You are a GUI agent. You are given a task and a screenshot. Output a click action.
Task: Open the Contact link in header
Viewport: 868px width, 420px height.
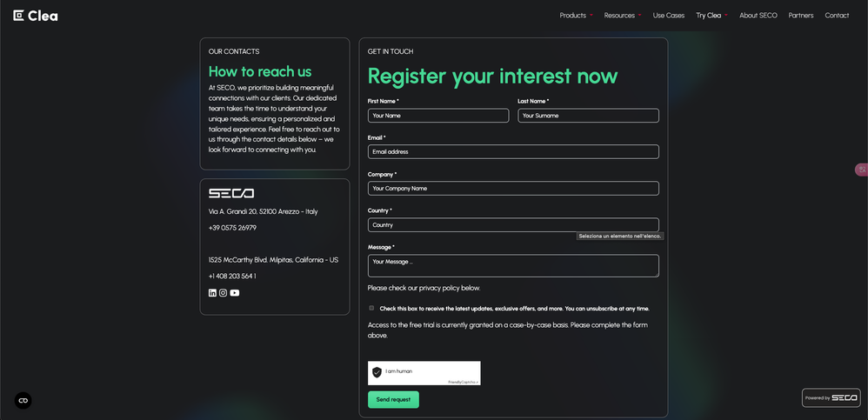[837, 16]
